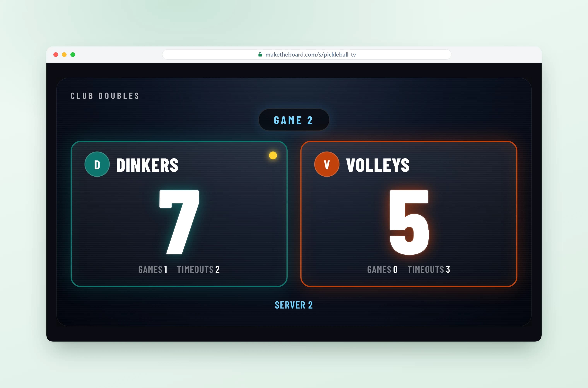Click the Dinkers TIMEOUTS 2 stat

coord(198,270)
